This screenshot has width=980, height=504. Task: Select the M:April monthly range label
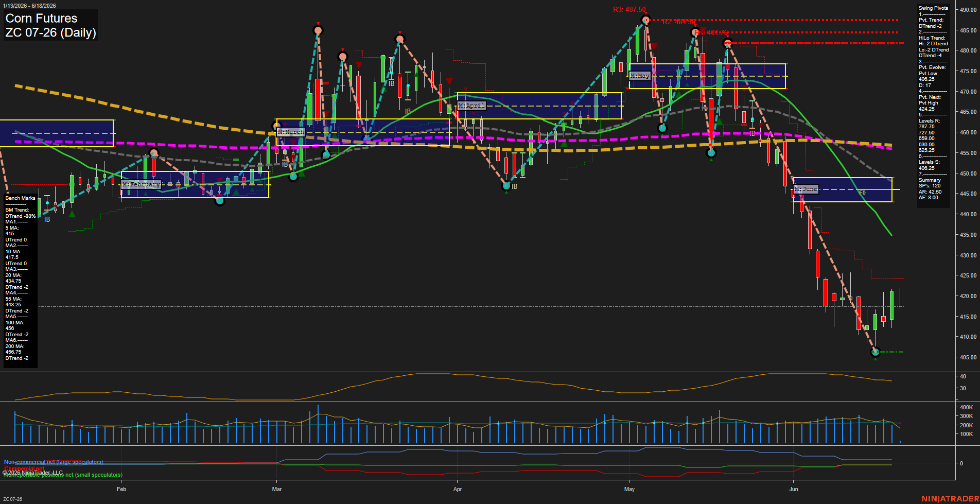click(x=471, y=106)
